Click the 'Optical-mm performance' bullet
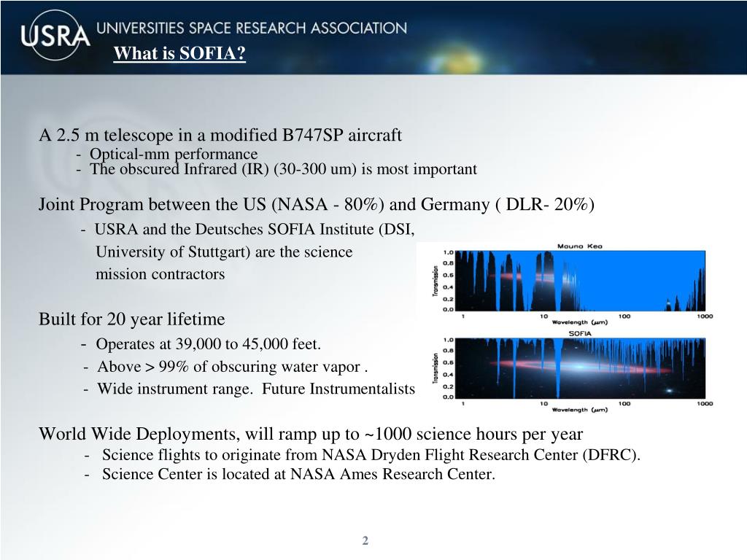The image size is (747, 560). tap(174, 154)
